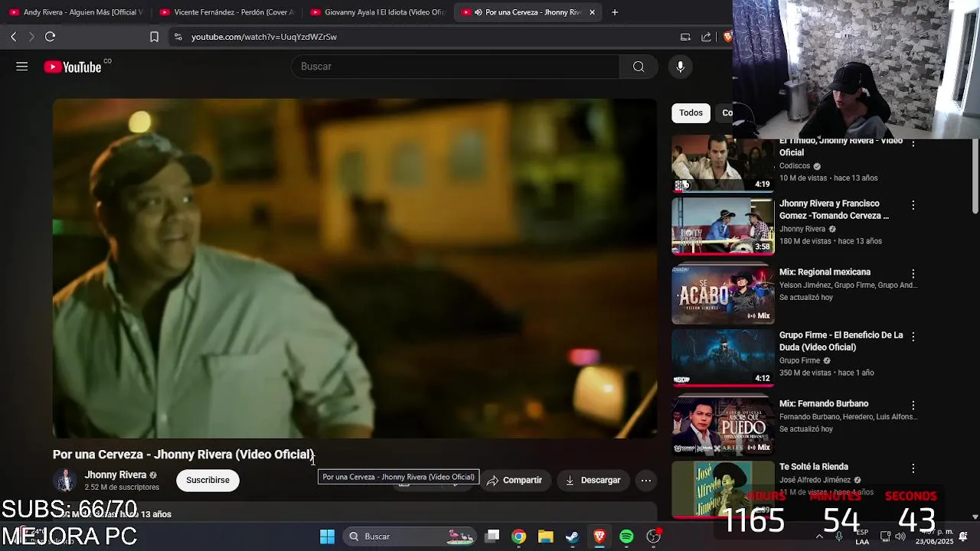Open the Jhonny Rivera channel name link
This screenshot has height=551, width=980.
[x=115, y=475]
